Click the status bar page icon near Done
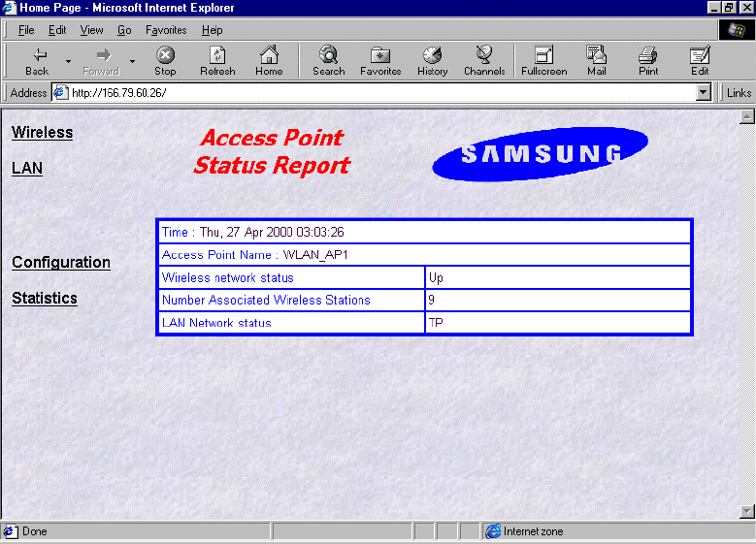Viewport: 756px width, 544px height. [x=10, y=531]
